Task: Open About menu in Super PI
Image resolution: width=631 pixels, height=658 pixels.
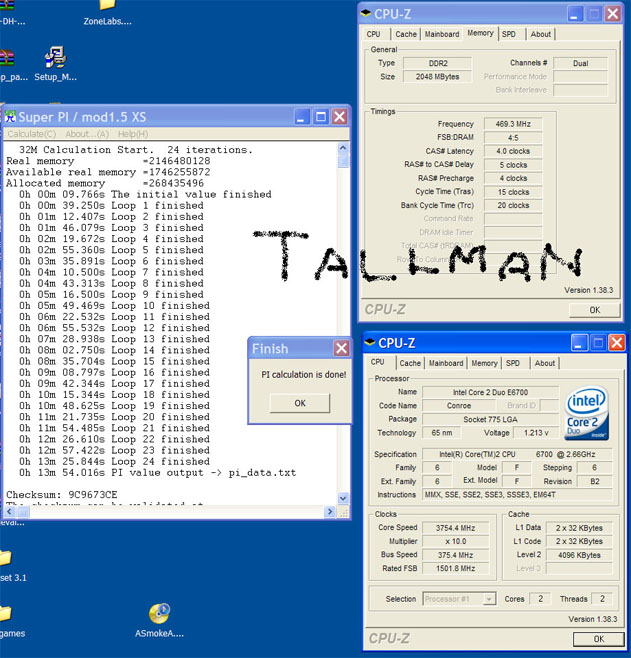Action: click(x=87, y=134)
